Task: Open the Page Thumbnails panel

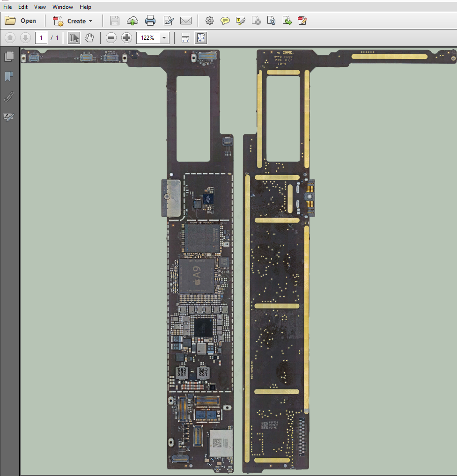Action: click(9, 57)
